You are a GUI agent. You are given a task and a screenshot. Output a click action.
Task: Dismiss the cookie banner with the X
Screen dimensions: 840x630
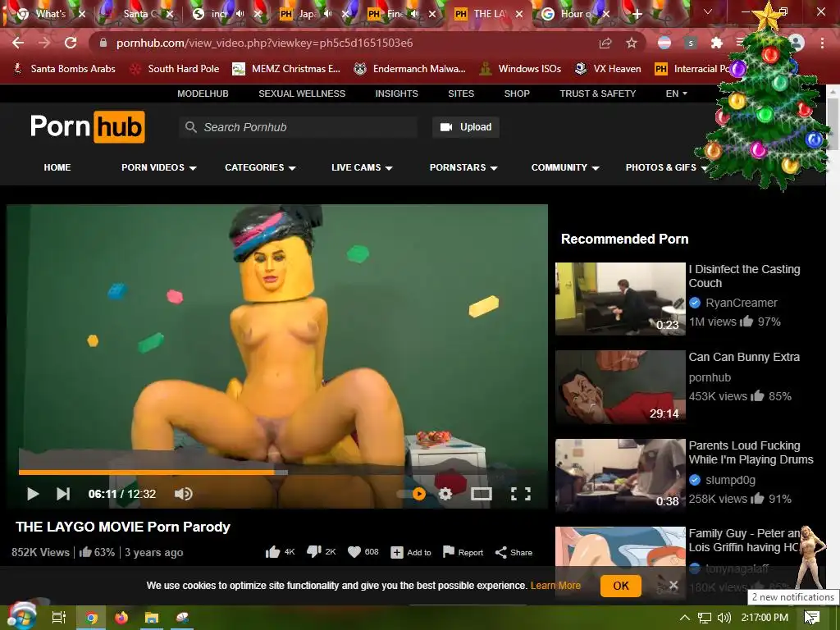click(x=673, y=585)
